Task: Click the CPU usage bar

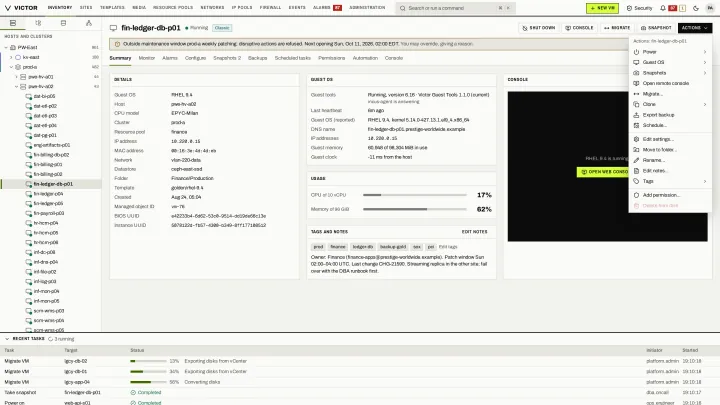Action: [415, 195]
